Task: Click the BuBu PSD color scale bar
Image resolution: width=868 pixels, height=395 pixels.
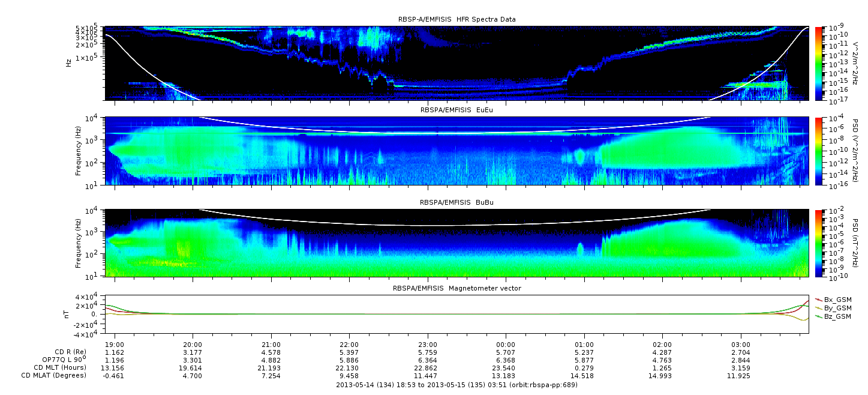Action: [818, 243]
